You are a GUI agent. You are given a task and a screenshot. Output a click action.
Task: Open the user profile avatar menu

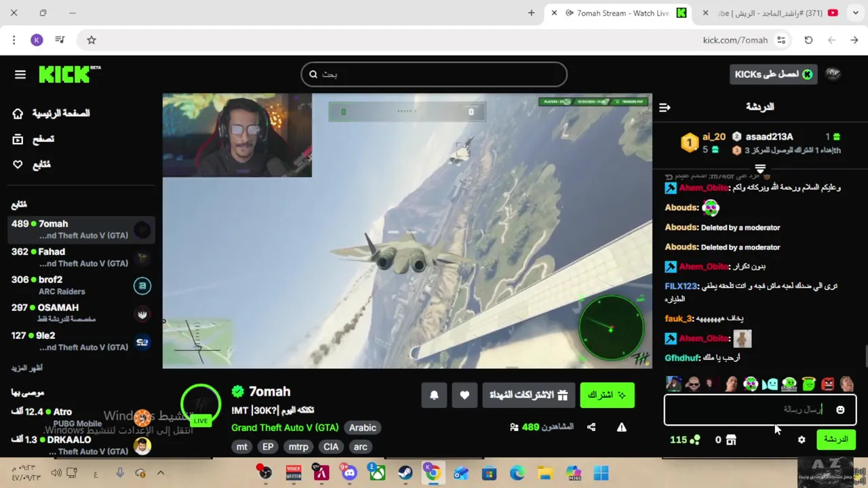click(833, 75)
